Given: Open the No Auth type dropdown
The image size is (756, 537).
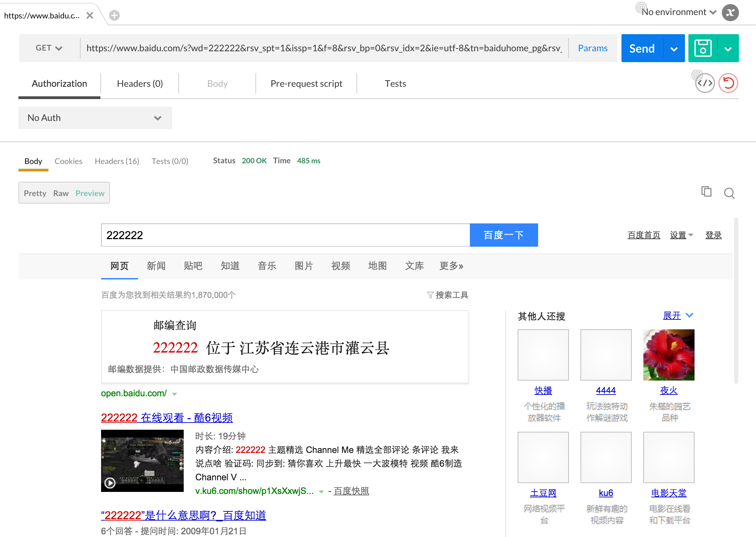Looking at the screenshot, I should (95, 118).
